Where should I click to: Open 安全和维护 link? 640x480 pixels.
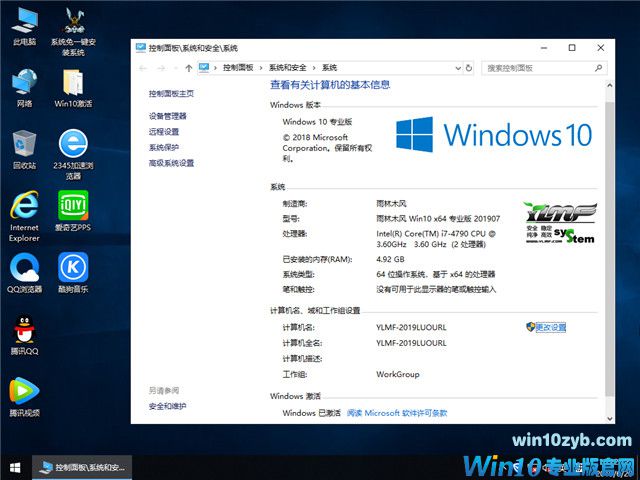point(167,406)
